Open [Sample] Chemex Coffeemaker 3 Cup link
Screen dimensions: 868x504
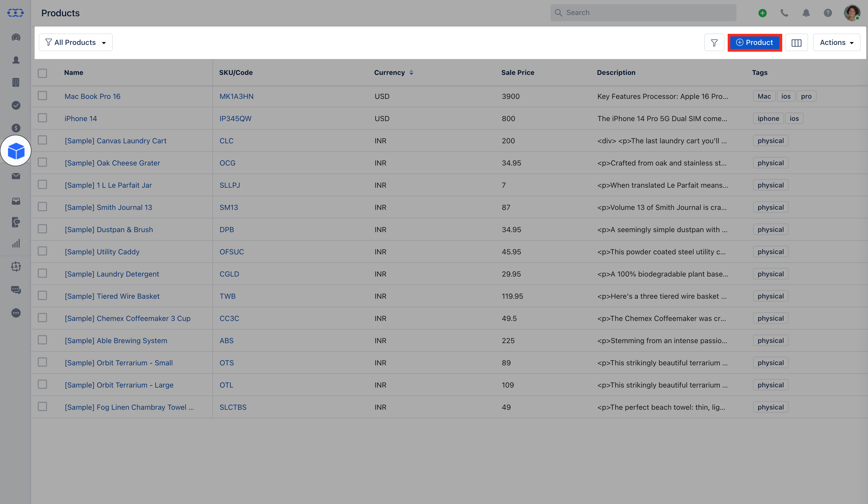[127, 318]
